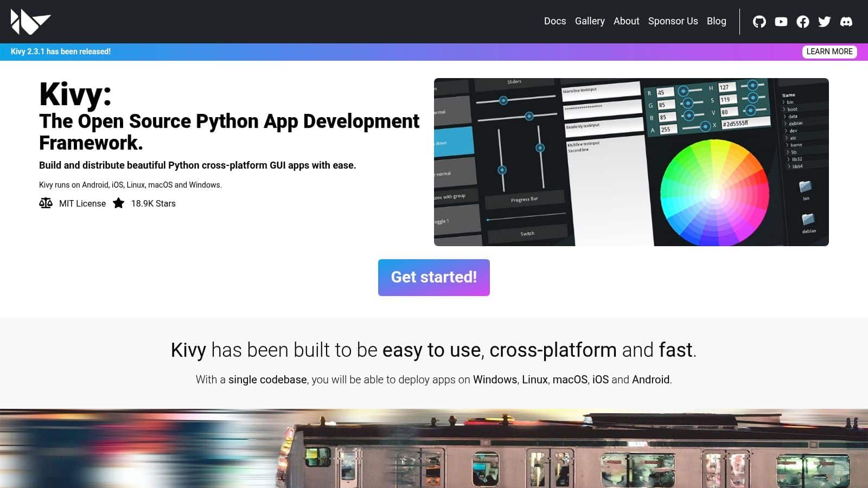Viewport: 868px width, 488px height.
Task: Click the star icon beside 18.9K Stars
Action: click(118, 203)
